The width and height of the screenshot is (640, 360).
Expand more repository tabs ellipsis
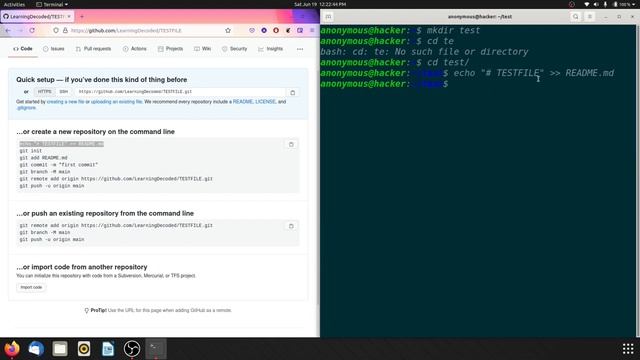[x=300, y=49]
